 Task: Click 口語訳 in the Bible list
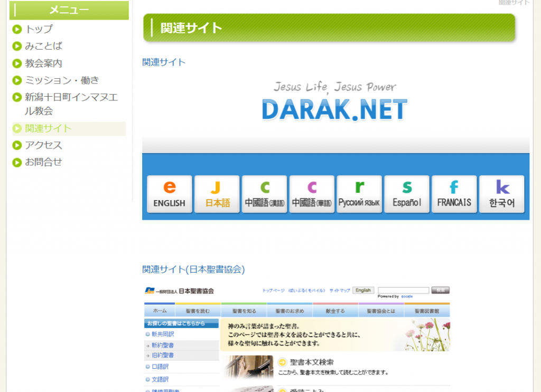click(160, 367)
